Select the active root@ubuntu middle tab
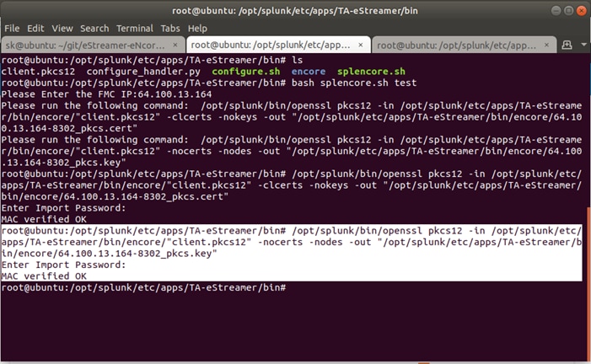This screenshot has width=591, height=364. pyautogui.click(x=278, y=45)
